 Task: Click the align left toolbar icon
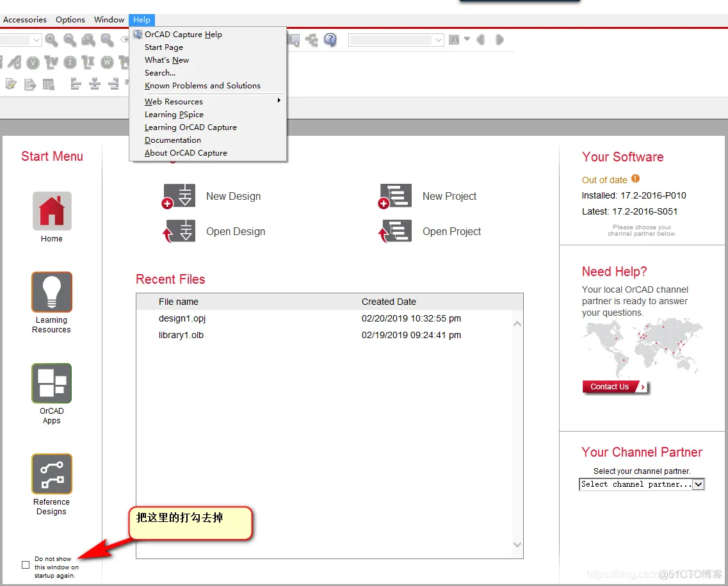pos(76,84)
